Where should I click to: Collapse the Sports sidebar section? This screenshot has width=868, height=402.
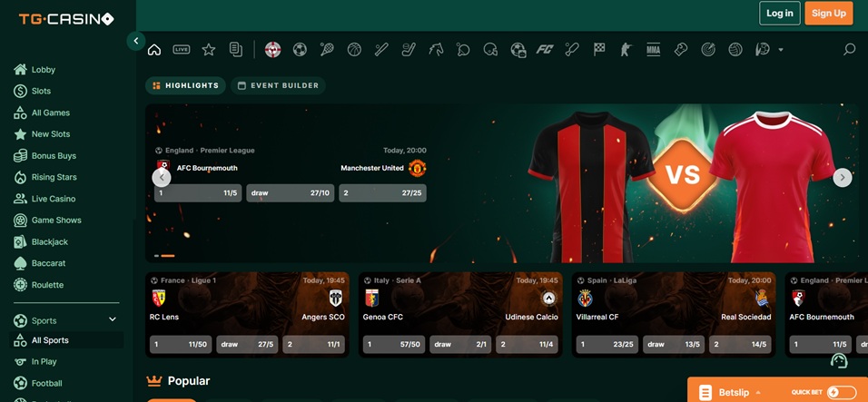[x=113, y=319]
